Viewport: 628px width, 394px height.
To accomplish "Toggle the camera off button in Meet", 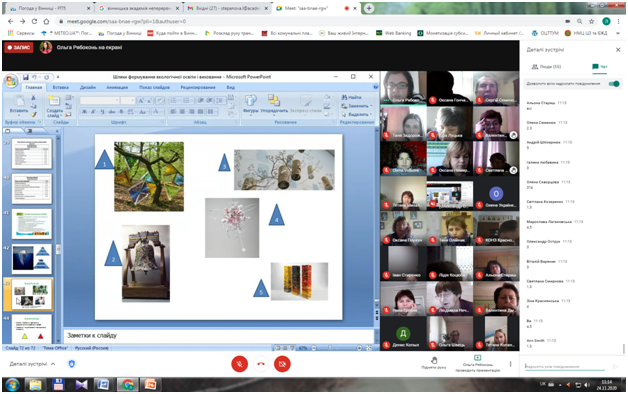I will coord(282,364).
